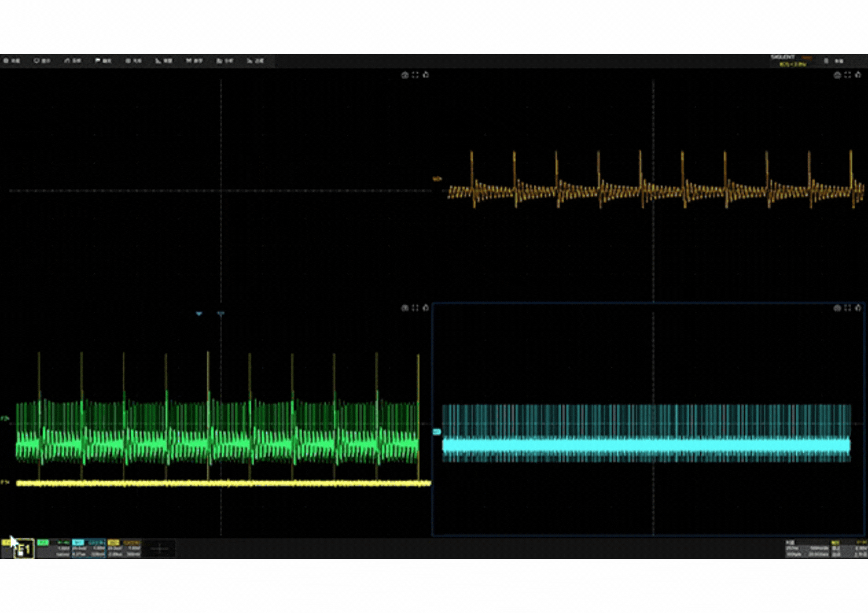Toggle the cyan channel descriptor box
Screen dimensions: 868x613
click(89, 548)
